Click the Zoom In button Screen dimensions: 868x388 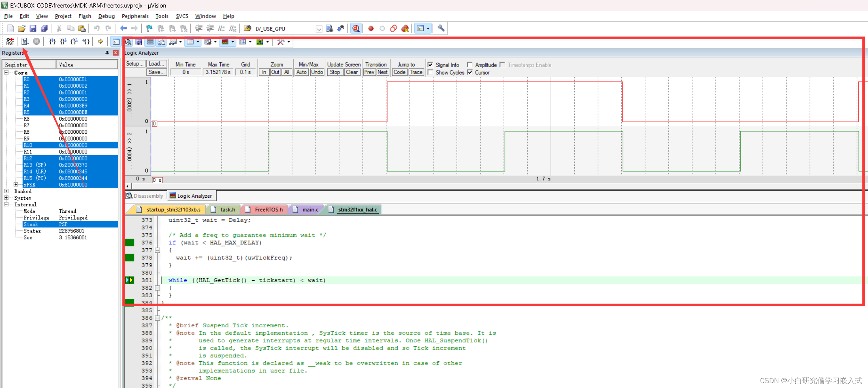[264, 72]
